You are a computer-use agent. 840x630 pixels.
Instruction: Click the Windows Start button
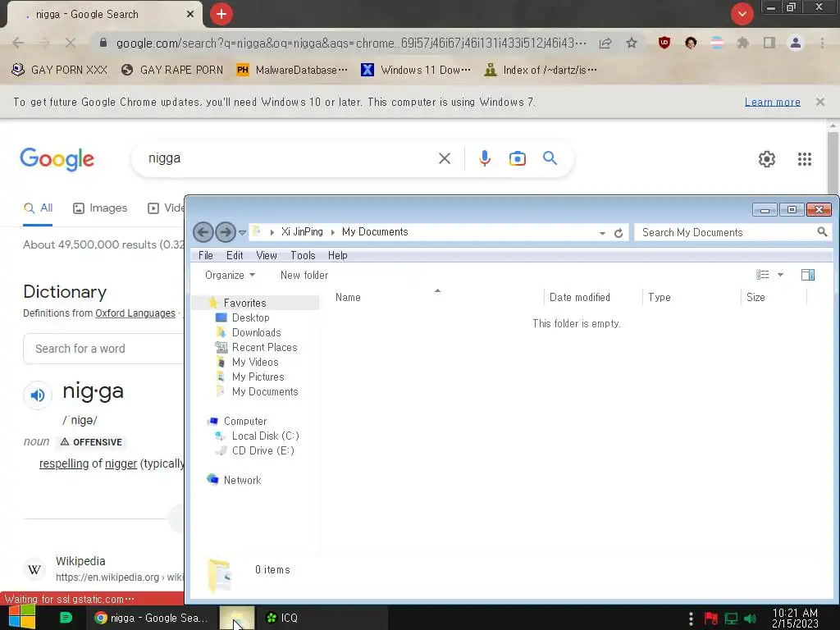pos(21,618)
